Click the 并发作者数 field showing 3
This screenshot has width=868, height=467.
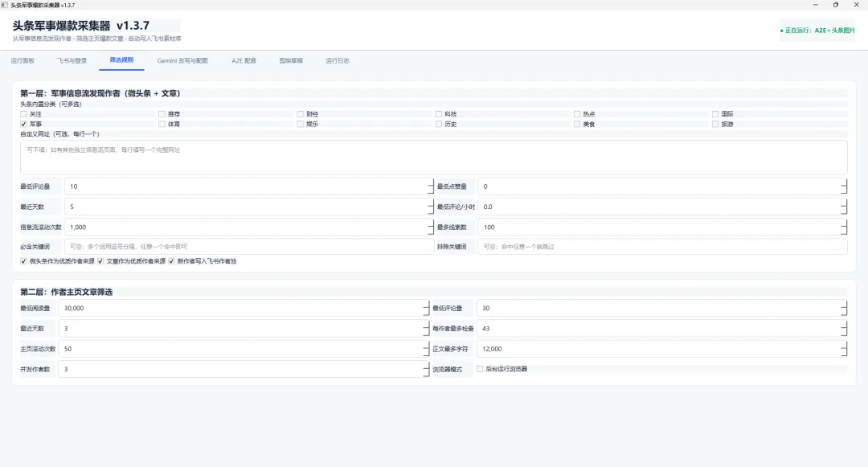244,369
